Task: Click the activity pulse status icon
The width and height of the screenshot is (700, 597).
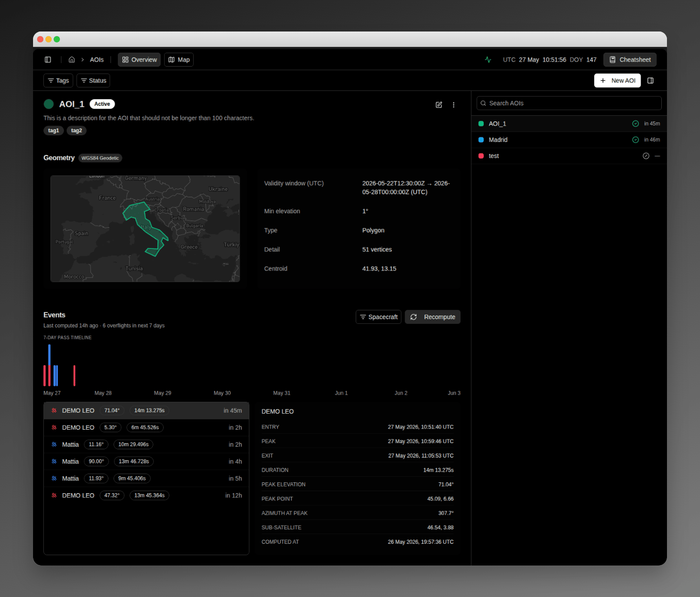Action: 488,60
